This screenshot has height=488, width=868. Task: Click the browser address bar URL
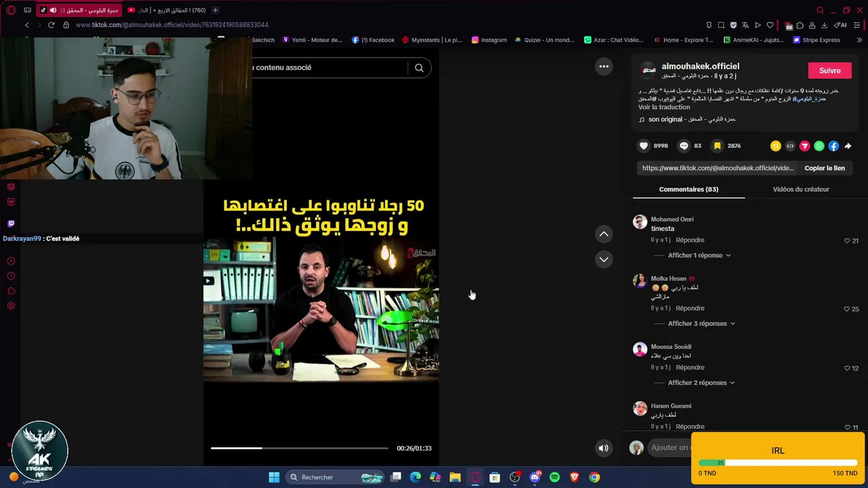(172, 25)
